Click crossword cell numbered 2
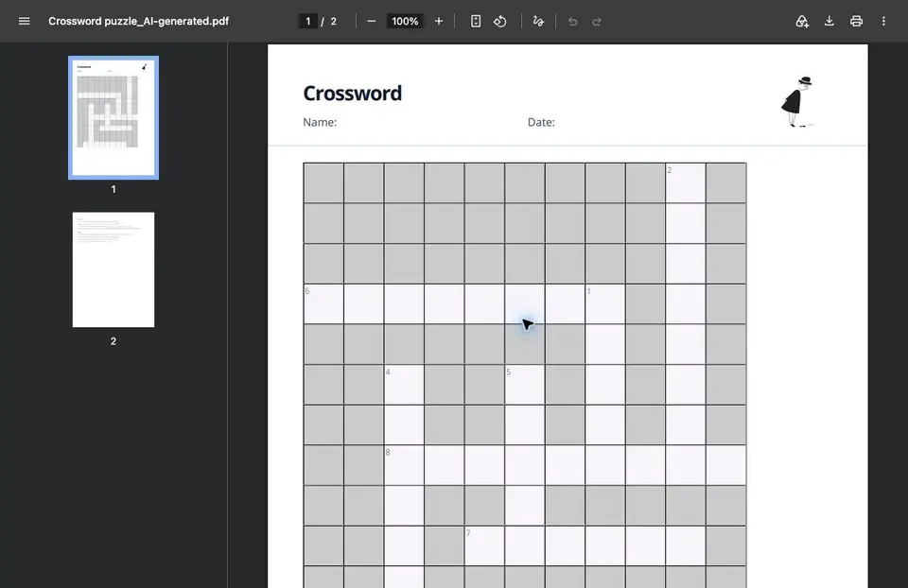908x588 pixels. (x=686, y=182)
